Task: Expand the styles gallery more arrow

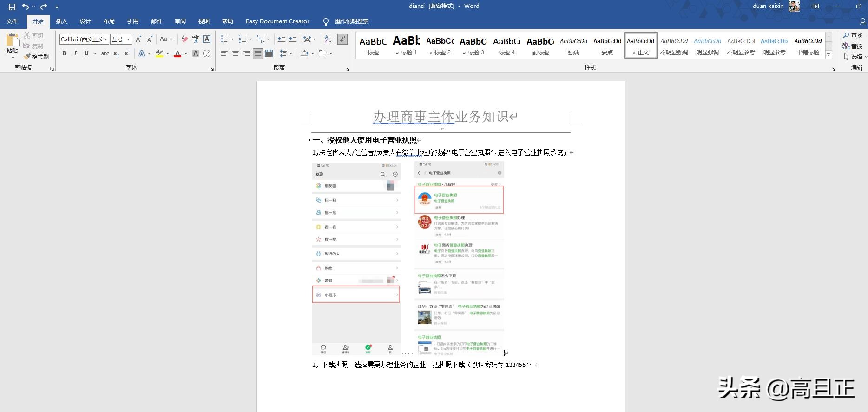Action: 829,55
